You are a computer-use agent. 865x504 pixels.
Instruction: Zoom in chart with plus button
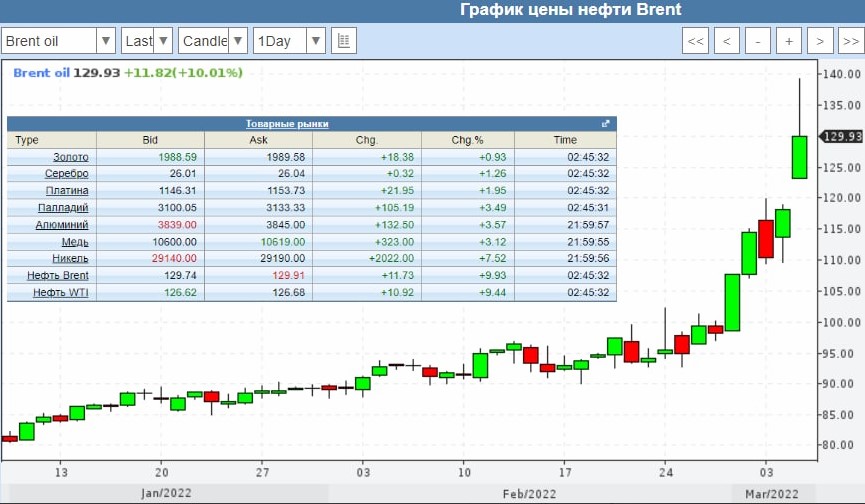(789, 41)
